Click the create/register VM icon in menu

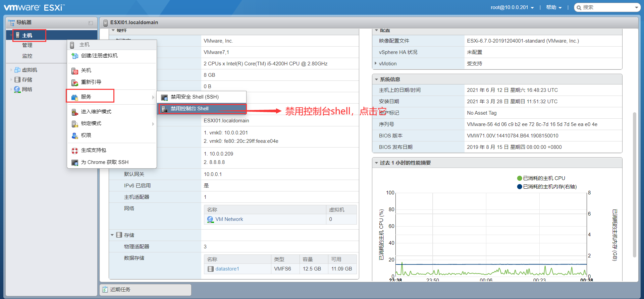coord(75,56)
